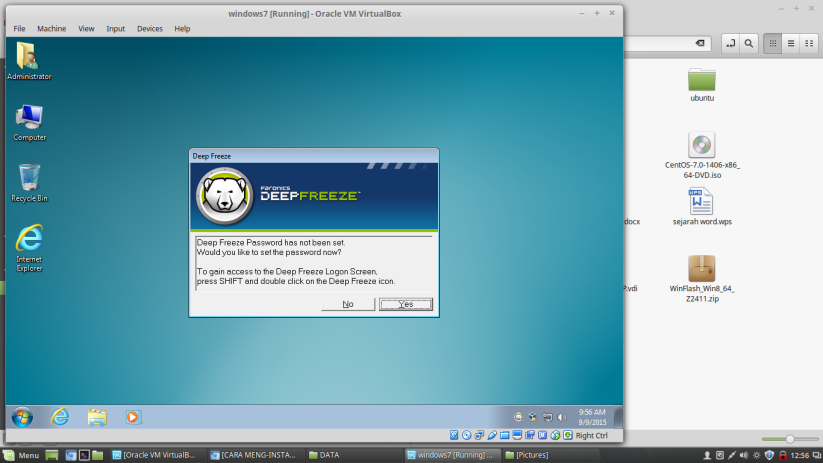The width and height of the screenshot is (823, 463).
Task: Toggle location entry button in file manager
Action: click(731, 44)
